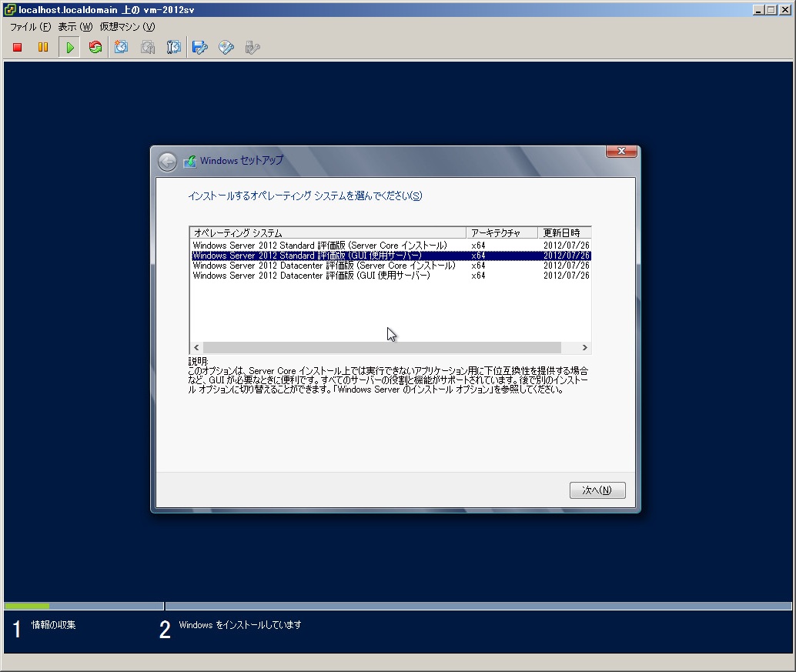The image size is (796, 672).
Task: Select Standard 評価版 Server Core row
Action: coord(391,246)
